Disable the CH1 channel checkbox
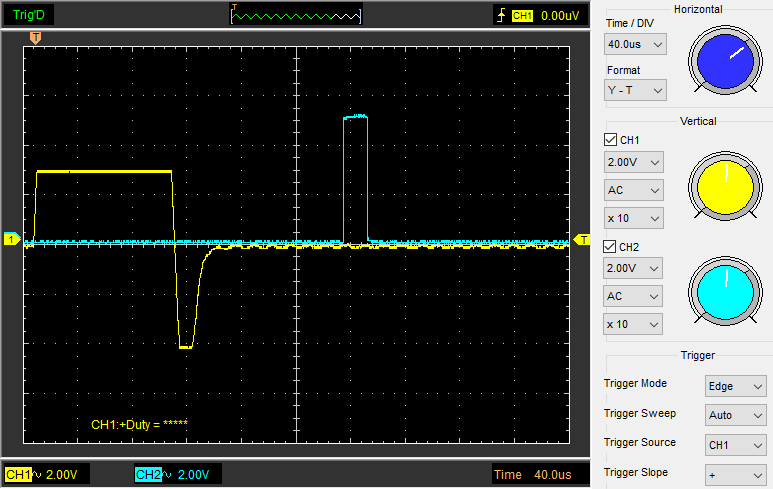773x489 pixels. (611, 140)
